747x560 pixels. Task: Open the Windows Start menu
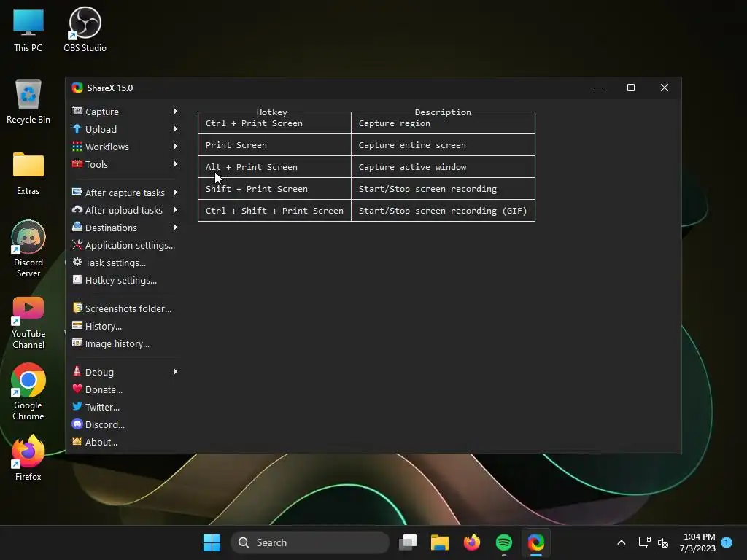212,542
